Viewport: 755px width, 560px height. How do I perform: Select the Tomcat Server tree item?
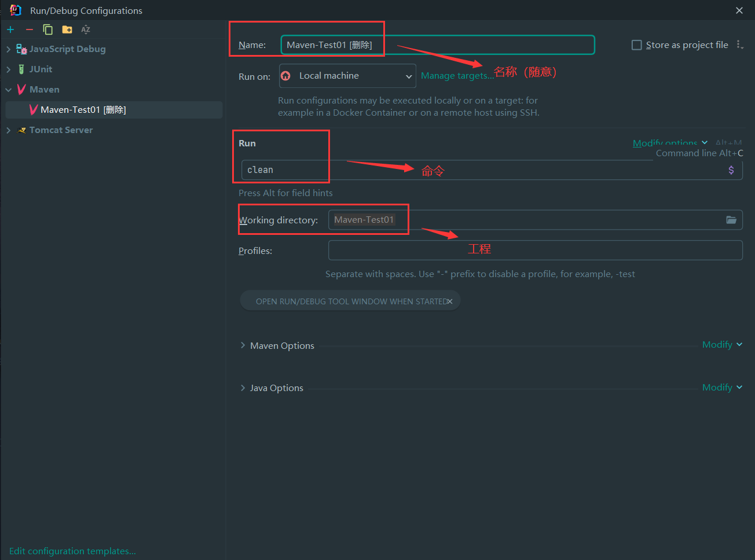coord(61,130)
